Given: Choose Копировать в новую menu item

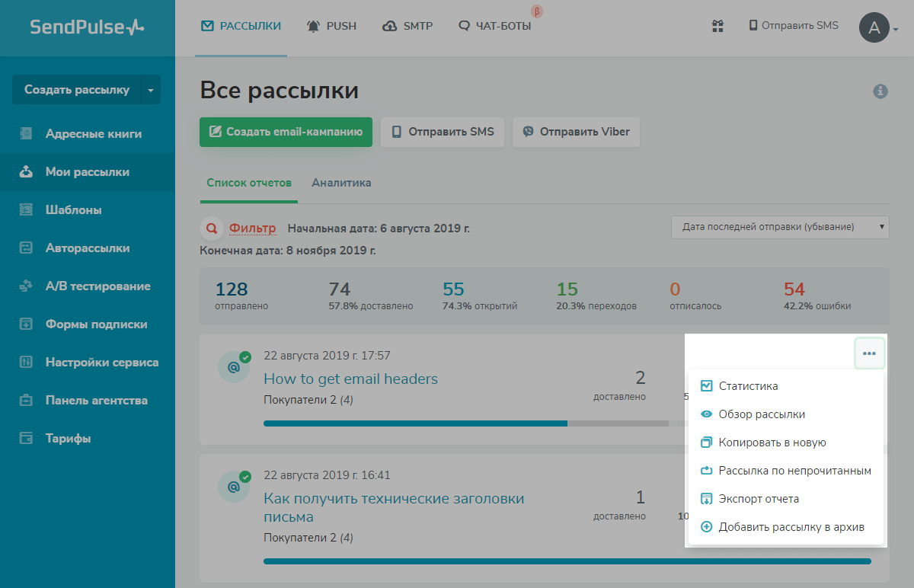Looking at the screenshot, I should coord(786,443).
